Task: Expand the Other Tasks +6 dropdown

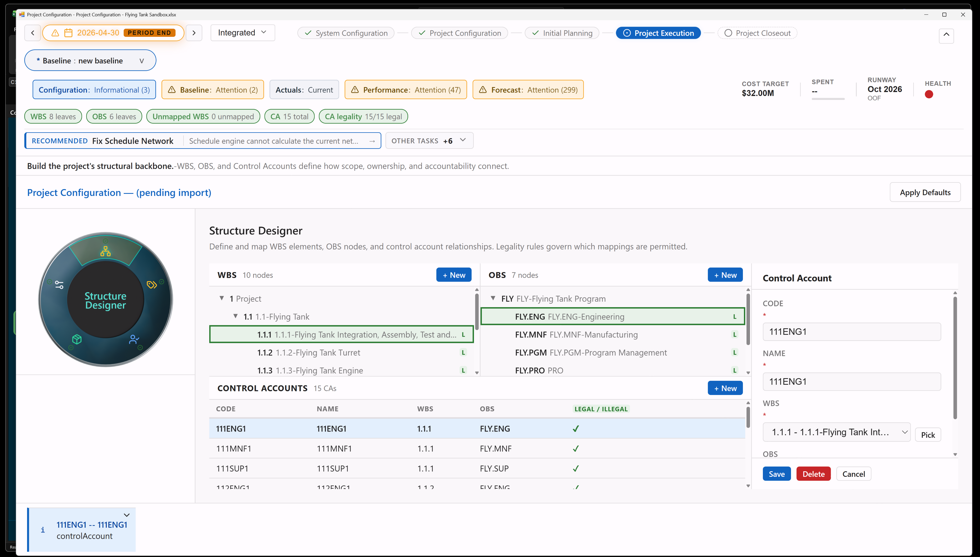Action: [429, 141]
